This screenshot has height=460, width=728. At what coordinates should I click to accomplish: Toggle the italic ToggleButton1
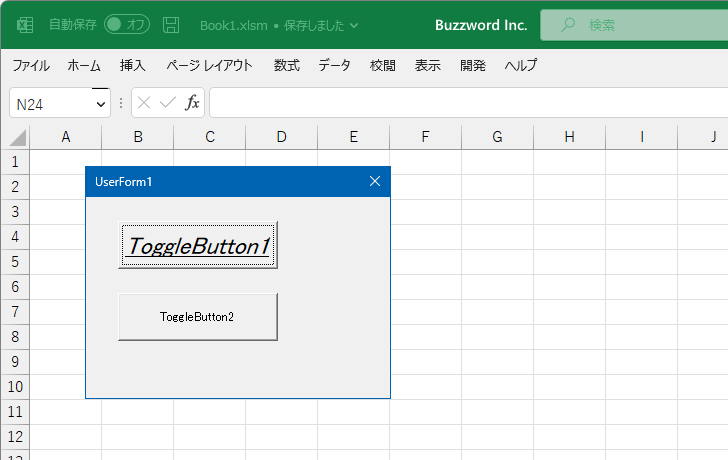(x=197, y=246)
